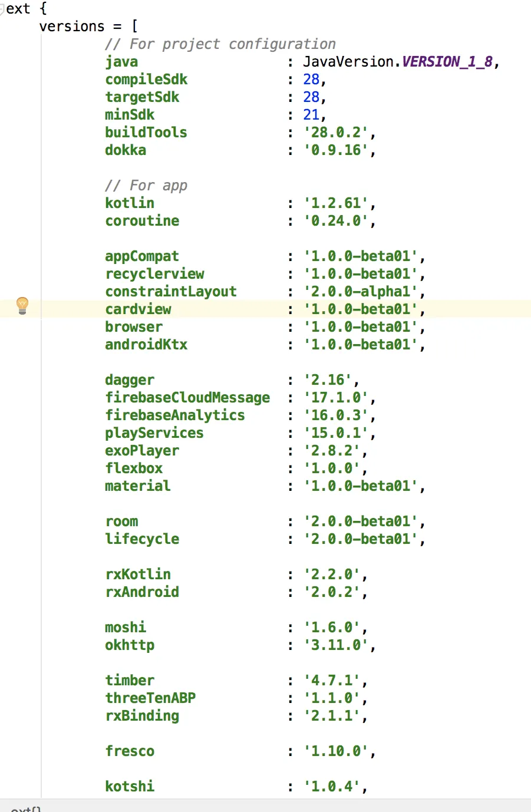Image resolution: width=531 pixels, height=812 pixels.
Task: Click the yellow lightbulb quick-fix icon
Action: pyautogui.click(x=22, y=306)
